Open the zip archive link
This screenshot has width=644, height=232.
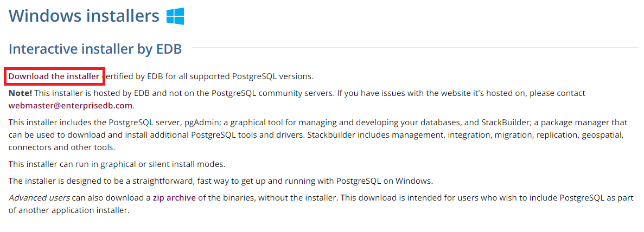point(174,198)
